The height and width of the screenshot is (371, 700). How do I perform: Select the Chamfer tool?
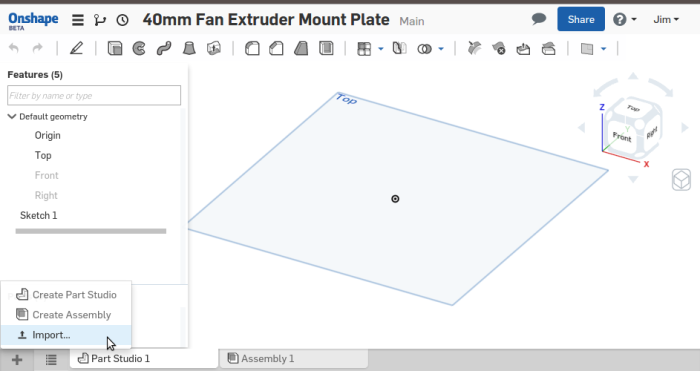point(276,48)
